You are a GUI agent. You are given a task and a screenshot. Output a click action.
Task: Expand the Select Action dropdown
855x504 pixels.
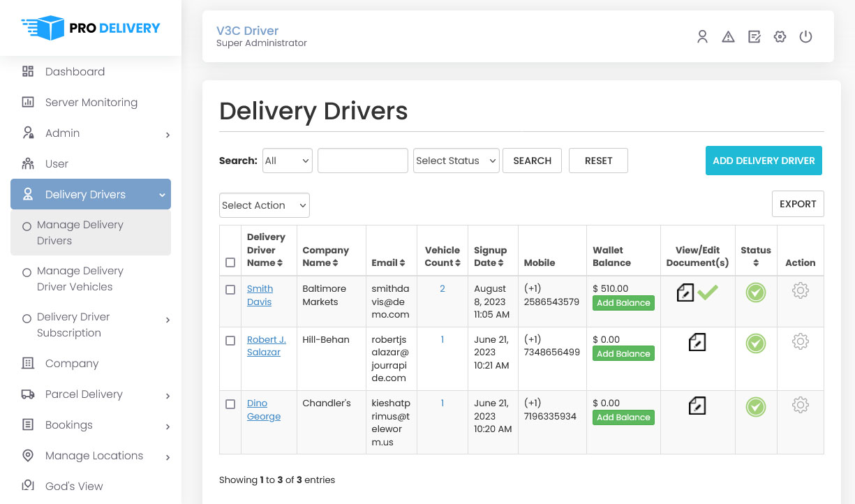click(264, 205)
